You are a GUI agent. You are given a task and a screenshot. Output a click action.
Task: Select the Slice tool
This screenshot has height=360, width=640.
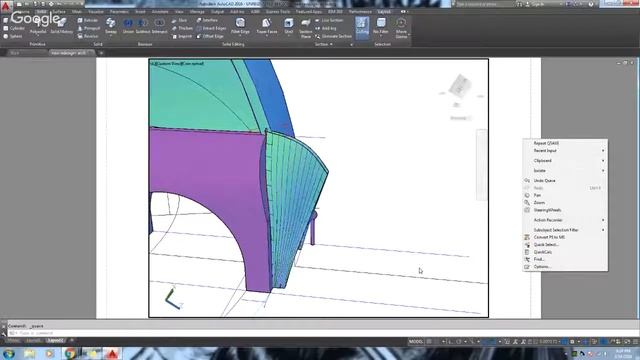tap(180, 20)
